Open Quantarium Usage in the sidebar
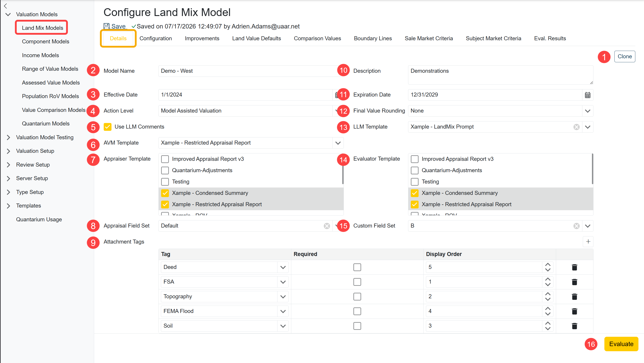The width and height of the screenshot is (644, 363). (x=39, y=219)
